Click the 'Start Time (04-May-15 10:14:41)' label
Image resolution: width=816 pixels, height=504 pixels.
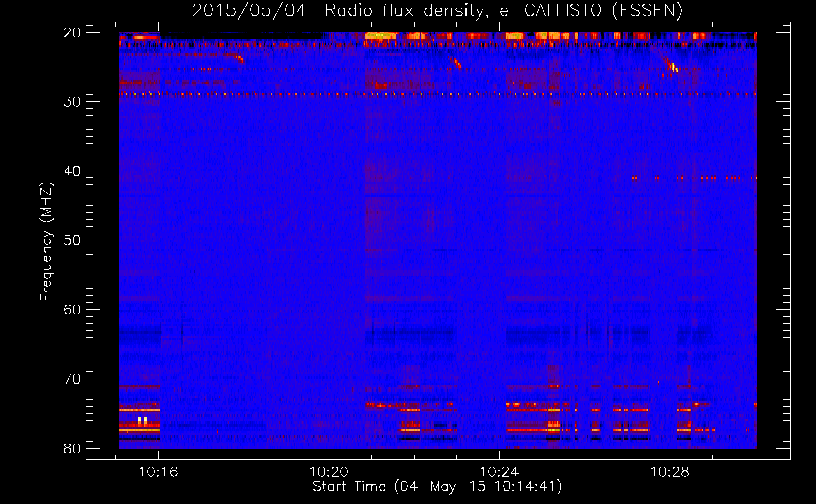[437, 487]
